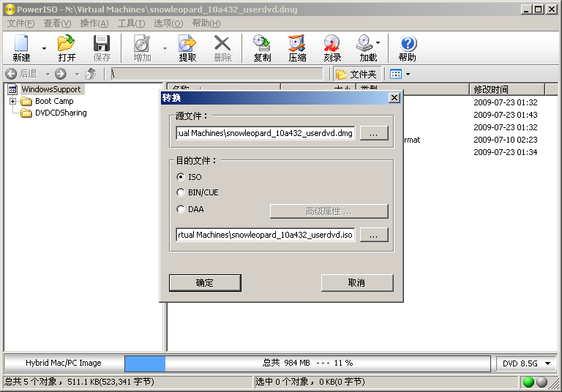
Task: Click the Back (后退) arrow icon
Action: coord(11,74)
